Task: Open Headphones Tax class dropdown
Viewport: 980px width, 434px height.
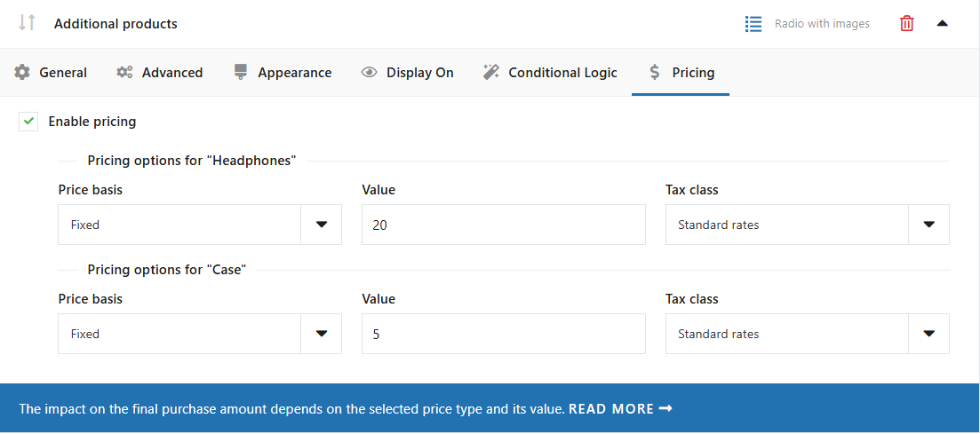Action: click(x=808, y=225)
